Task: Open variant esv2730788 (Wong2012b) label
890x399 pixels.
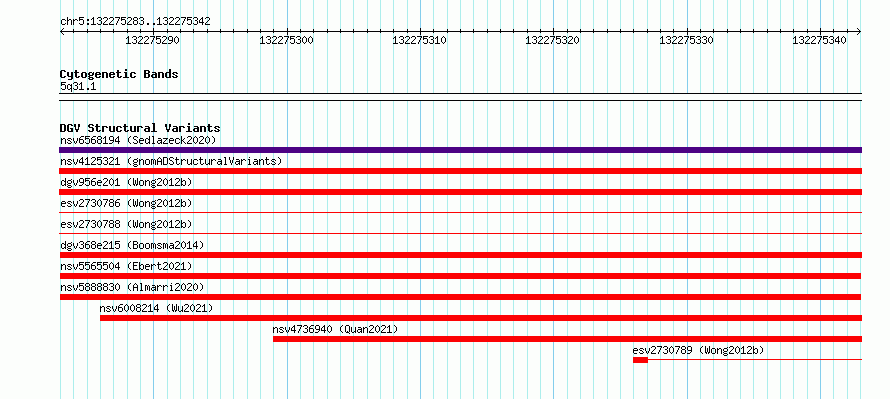Action: [126, 224]
